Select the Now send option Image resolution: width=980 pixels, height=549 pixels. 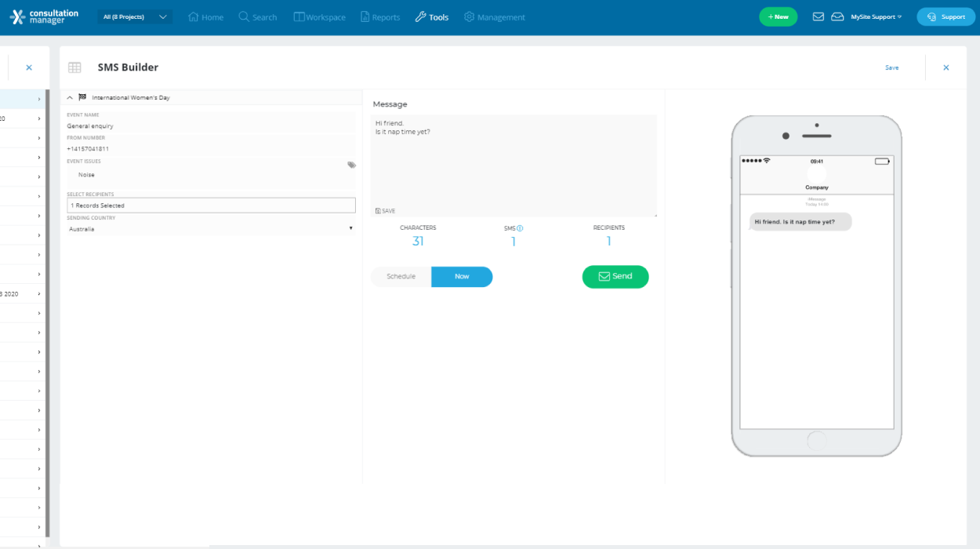coord(462,277)
